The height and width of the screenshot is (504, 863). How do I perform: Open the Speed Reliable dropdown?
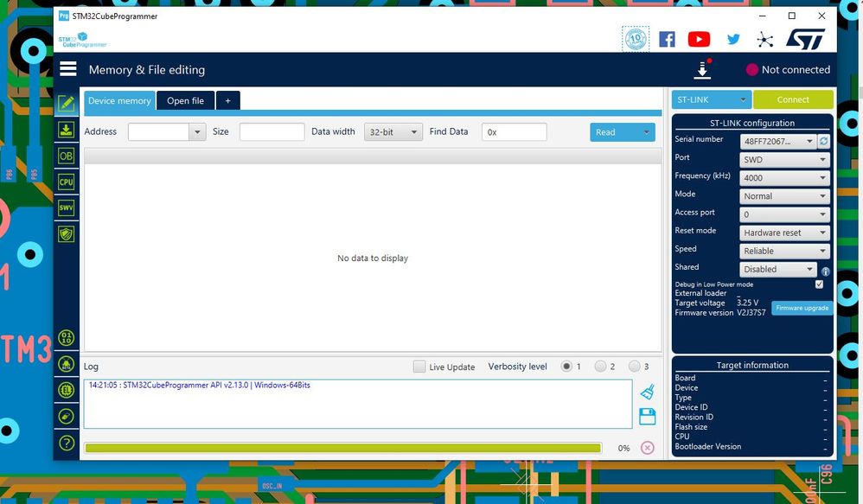click(784, 251)
